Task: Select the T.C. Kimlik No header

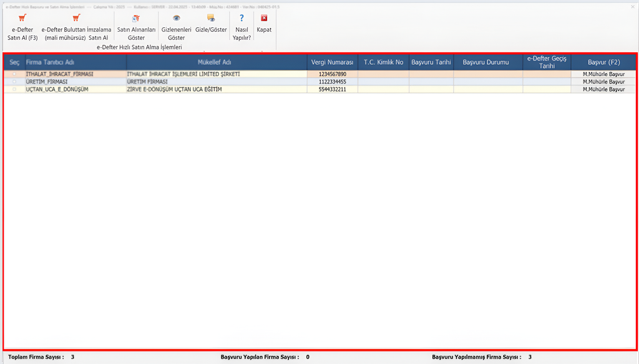Action: [384, 62]
